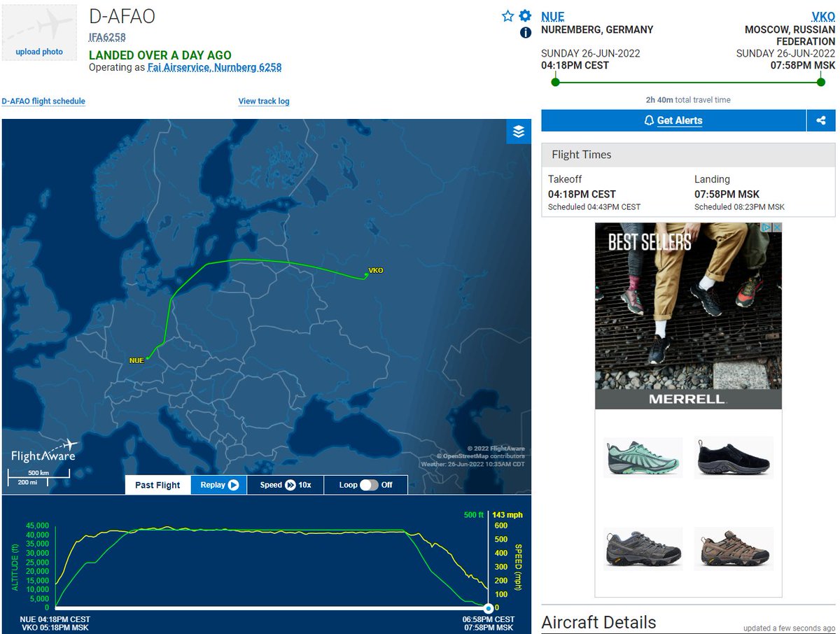840x634 pixels.
Task: Open the map layers icon
Action: 519,132
